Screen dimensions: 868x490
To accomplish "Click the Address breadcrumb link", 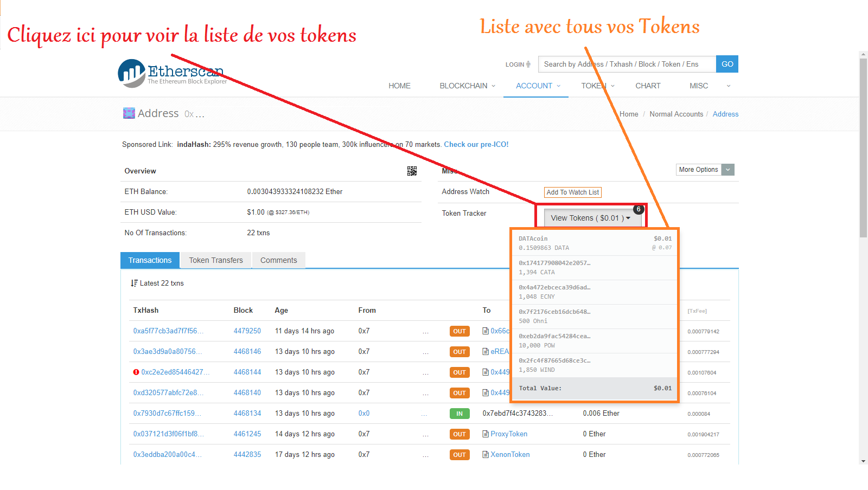I will (x=725, y=114).
